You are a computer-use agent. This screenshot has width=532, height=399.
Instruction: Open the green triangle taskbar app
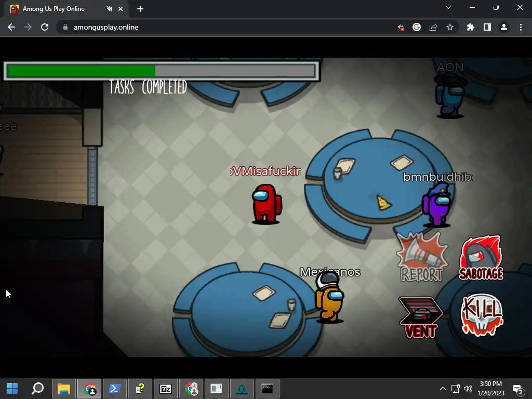(242, 389)
